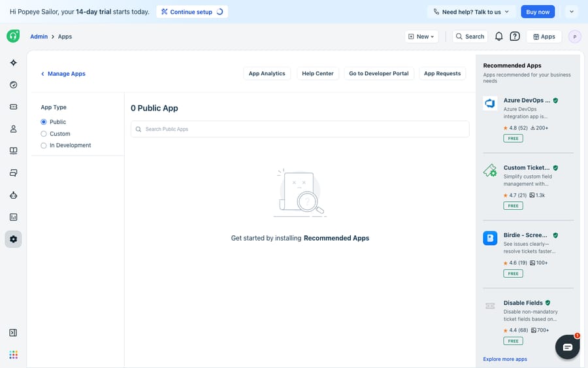588x368 pixels.
Task: Select the Custom app type radio
Action: tap(44, 134)
